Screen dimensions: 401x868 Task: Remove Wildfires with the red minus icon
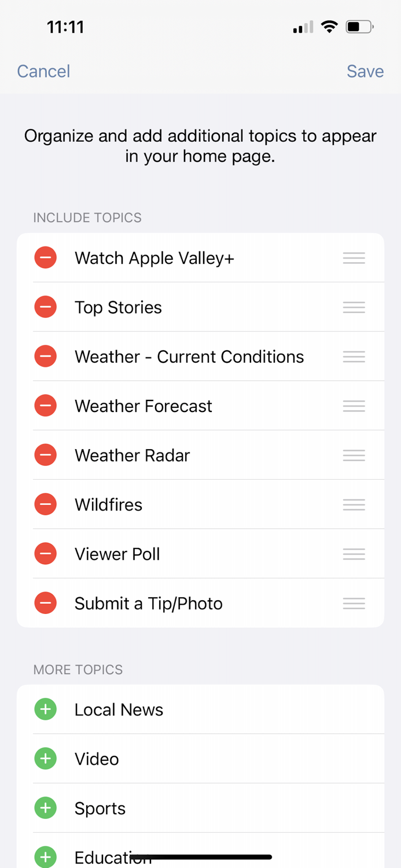point(45,504)
